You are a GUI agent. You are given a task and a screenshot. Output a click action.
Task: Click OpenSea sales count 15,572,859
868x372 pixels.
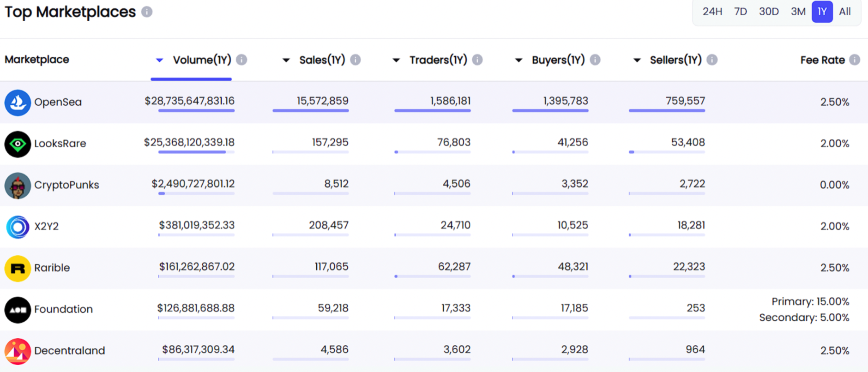tap(322, 101)
